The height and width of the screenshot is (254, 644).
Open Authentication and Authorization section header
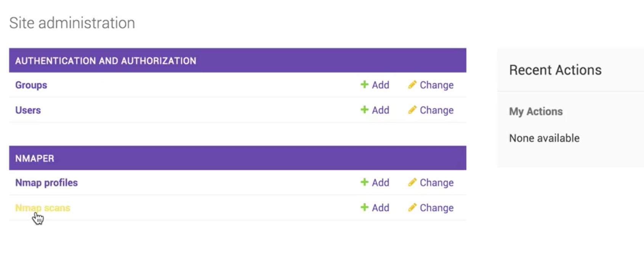tap(106, 61)
